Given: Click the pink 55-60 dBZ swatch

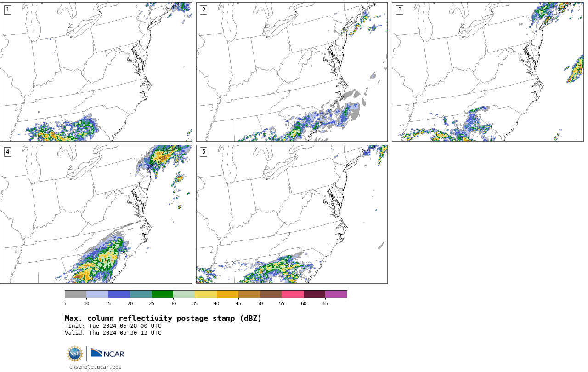Looking at the screenshot, I should [293, 294].
